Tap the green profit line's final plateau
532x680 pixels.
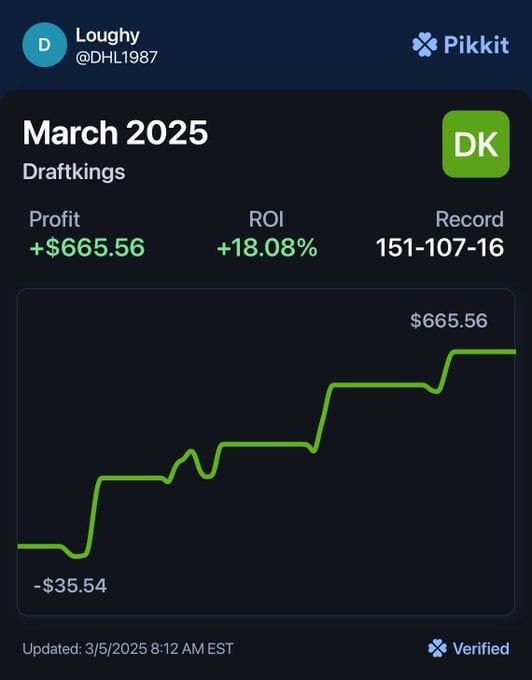click(x=483, y=351)
